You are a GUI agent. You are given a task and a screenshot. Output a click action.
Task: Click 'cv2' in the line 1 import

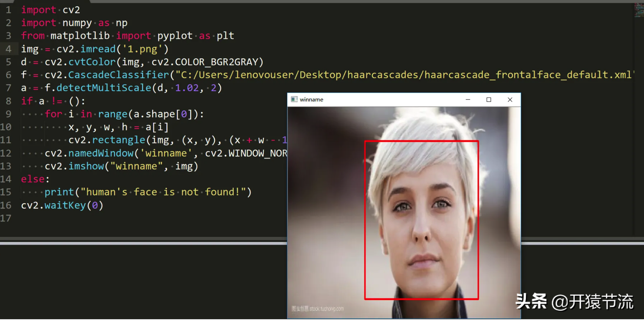pos(71,10)
